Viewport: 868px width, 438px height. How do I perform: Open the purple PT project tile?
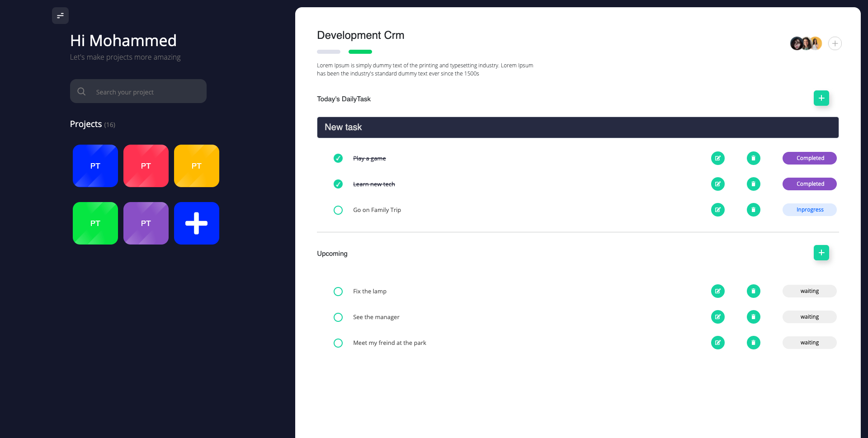tap(146, 223)
